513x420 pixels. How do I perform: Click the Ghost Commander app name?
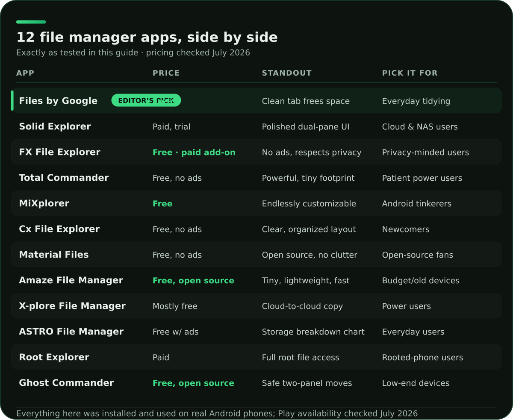(x=66, y=383)
